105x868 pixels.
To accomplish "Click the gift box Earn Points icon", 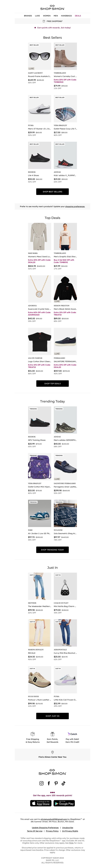I will click(x=52, y=733).
